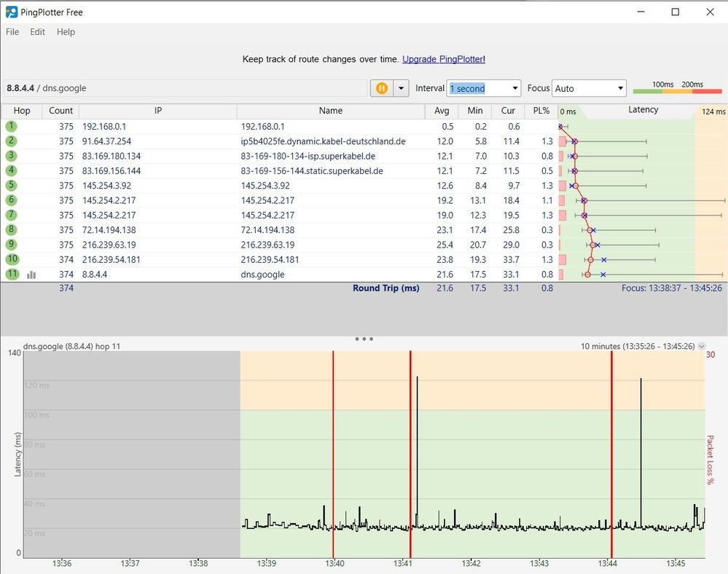Click the 100ms/200ms latency color scale bar
The width and height of the screenshot is (728, 574).
(x=677, y=89)
